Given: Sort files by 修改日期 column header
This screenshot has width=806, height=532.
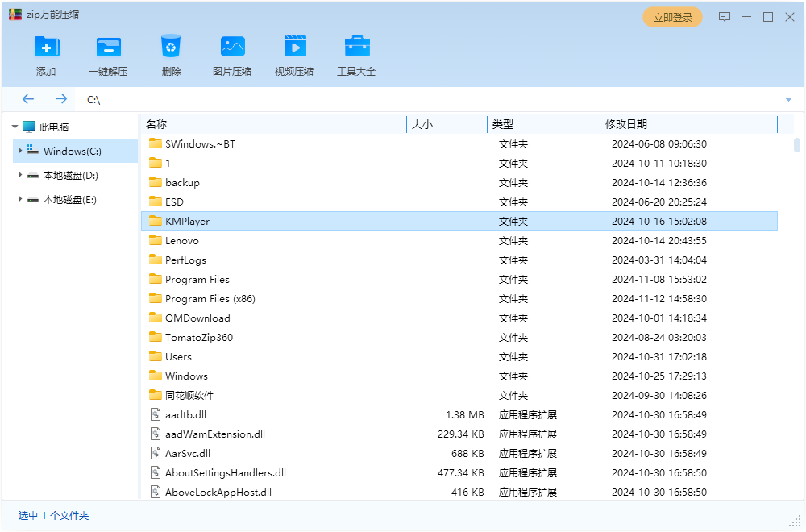Looking at the screenshot, I should click(x=626, y=124).
